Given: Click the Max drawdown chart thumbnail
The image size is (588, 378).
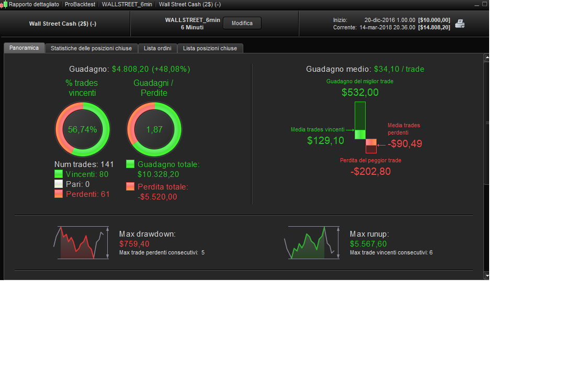Looking at the screenshot, I should (x=82, y=242).
